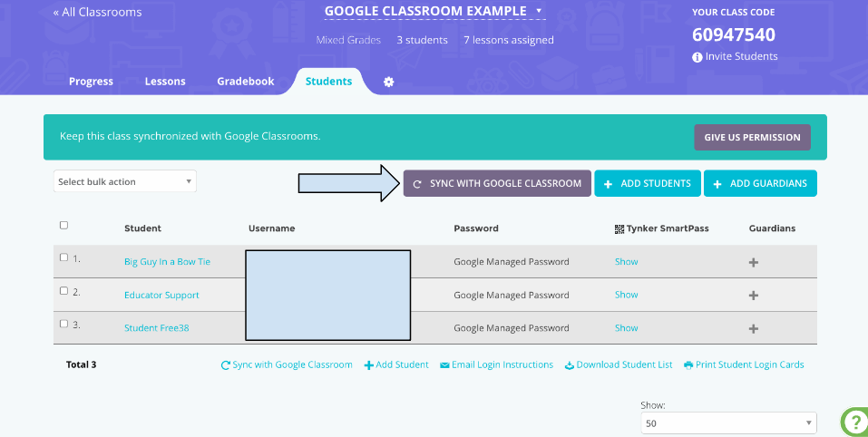Select the Students tab
868x437 pixels.
point(329,82)
